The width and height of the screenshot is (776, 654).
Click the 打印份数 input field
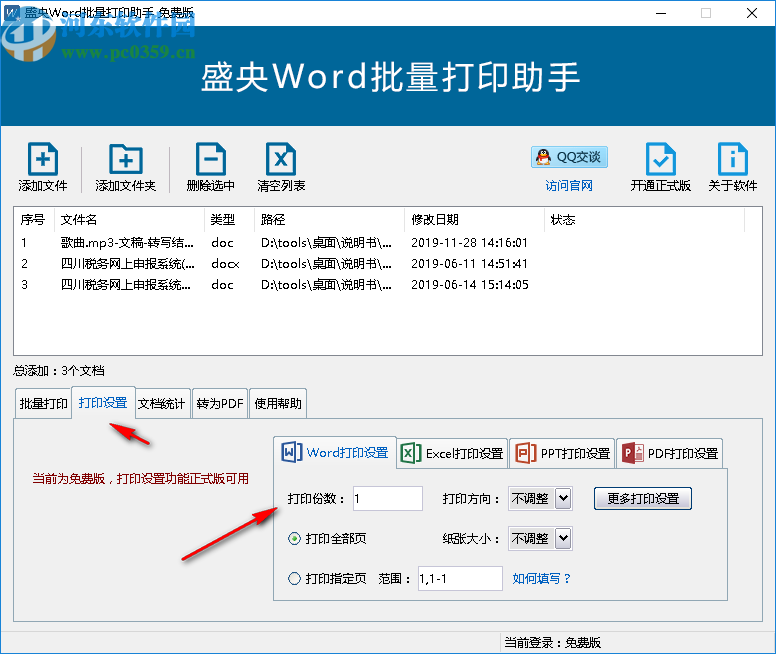click(x=388, y=498)
